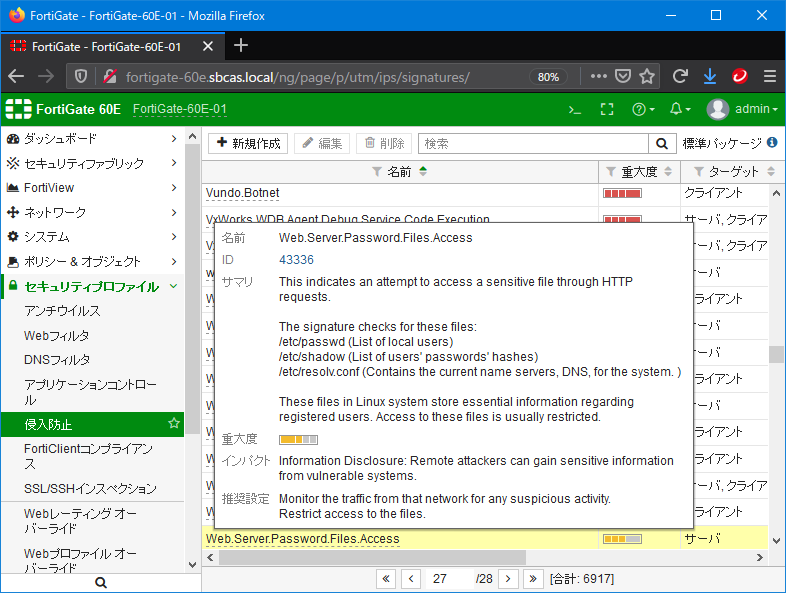Open the notifications bell menu

[x=680, y=109]
